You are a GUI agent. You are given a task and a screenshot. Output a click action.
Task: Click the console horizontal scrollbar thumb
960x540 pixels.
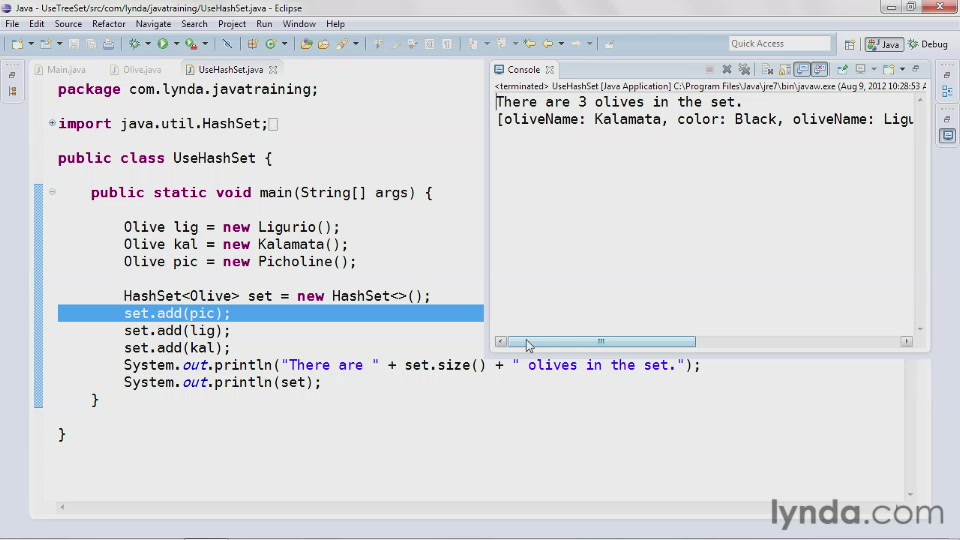point(601,342)
